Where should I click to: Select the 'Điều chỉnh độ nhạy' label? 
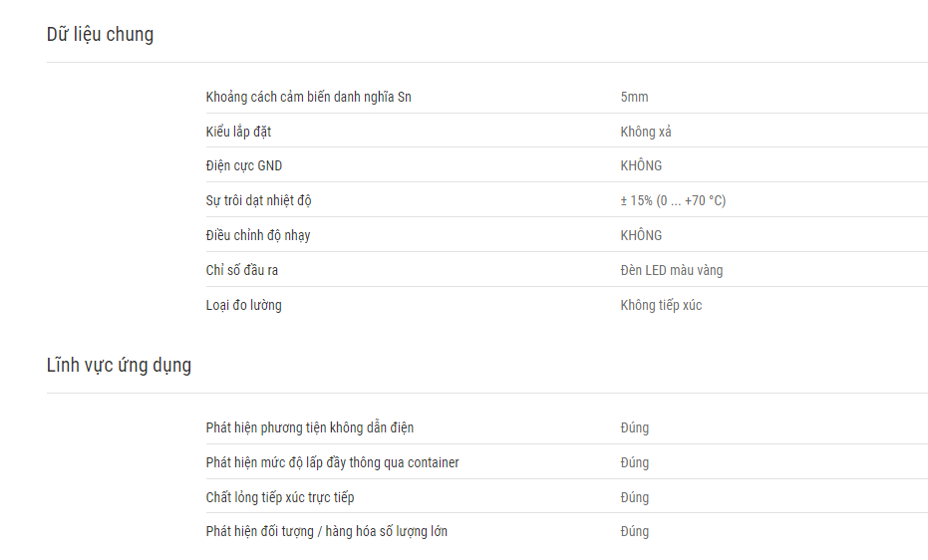click(x=258, y=235)
